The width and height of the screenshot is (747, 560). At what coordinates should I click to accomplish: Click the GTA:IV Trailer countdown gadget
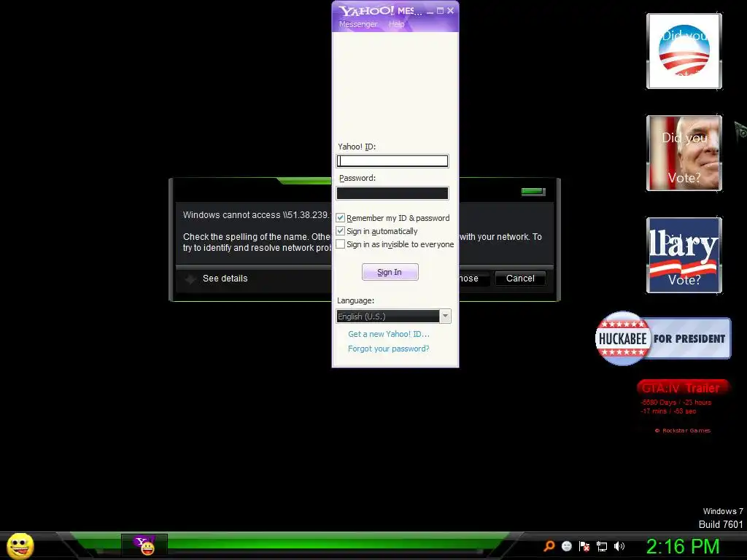[x=682, y=406]
